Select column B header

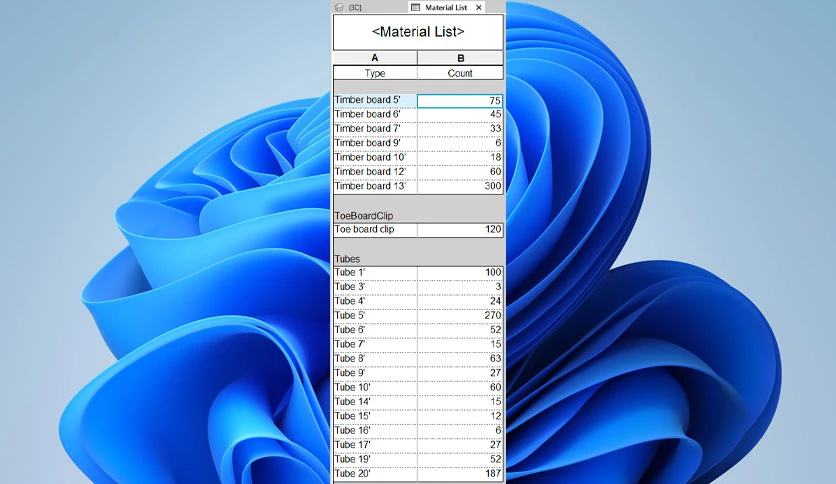click(x=460, y=58)
